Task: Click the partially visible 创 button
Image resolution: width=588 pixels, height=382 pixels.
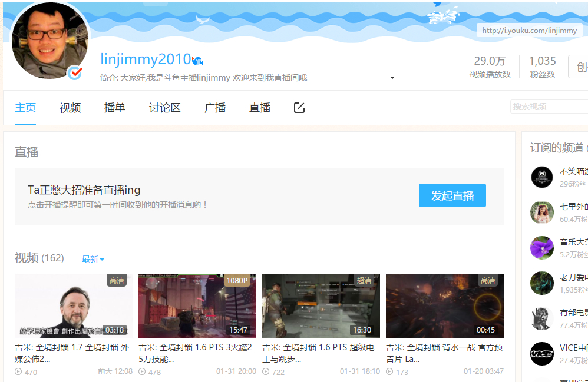Action: tap(578, 67)
